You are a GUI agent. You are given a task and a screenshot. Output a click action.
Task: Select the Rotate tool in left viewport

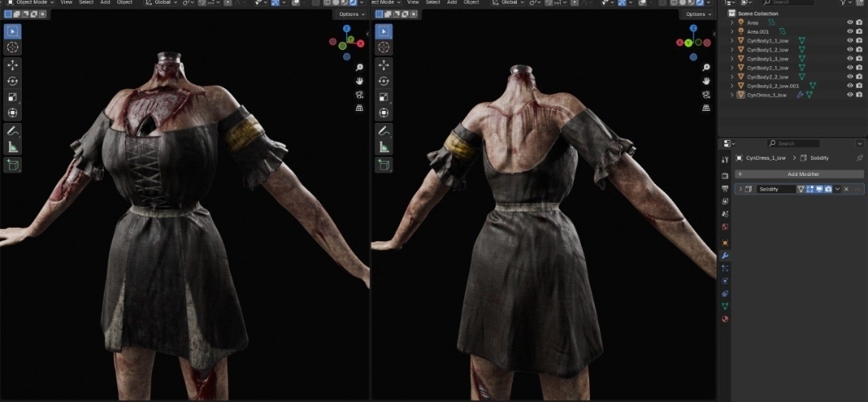(x=13, y=81)
